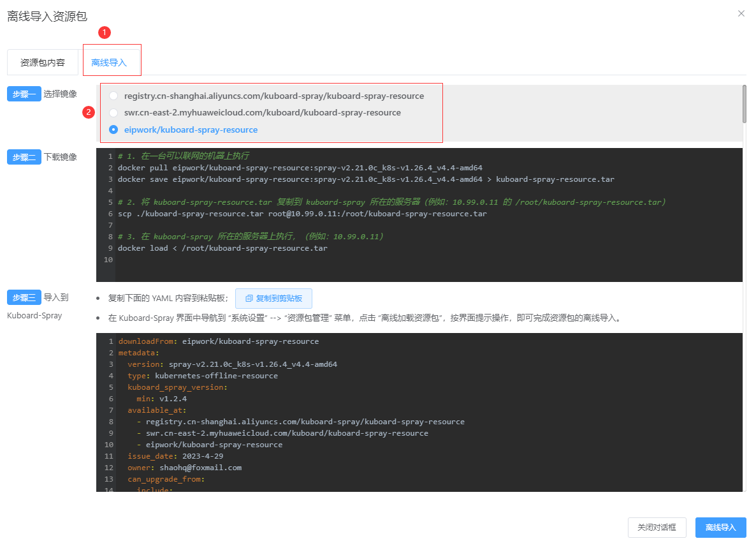
Task: Switch to the 资源包内容 tab
Action: [x=43, y=63]
